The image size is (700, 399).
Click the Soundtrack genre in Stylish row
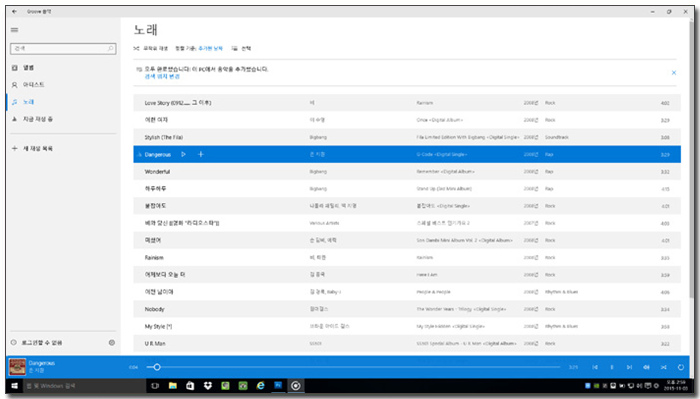pyautogui.click(x=557, y=137)
